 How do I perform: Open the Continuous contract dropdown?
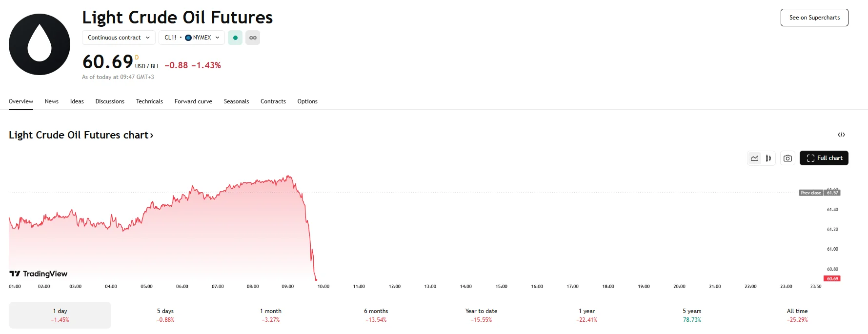[x=118, y=38]
